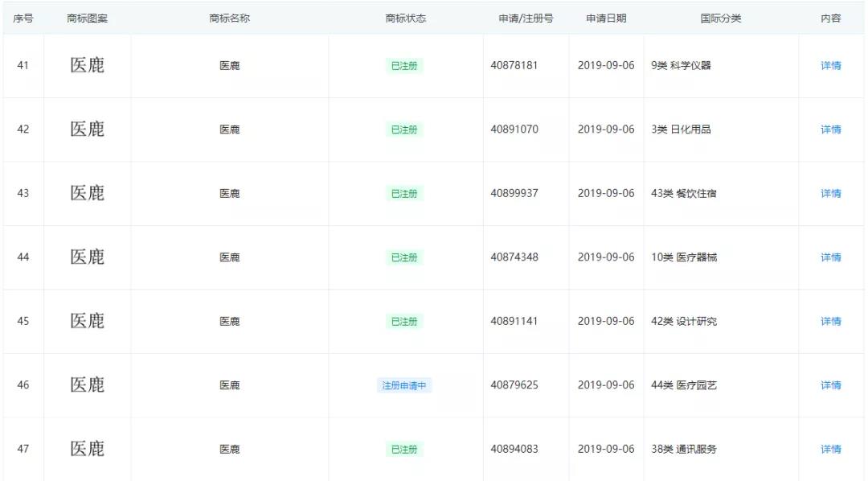Select registration number 40879625
The height and width of the screenshot is (481, 868).
(x=514, y=385)
